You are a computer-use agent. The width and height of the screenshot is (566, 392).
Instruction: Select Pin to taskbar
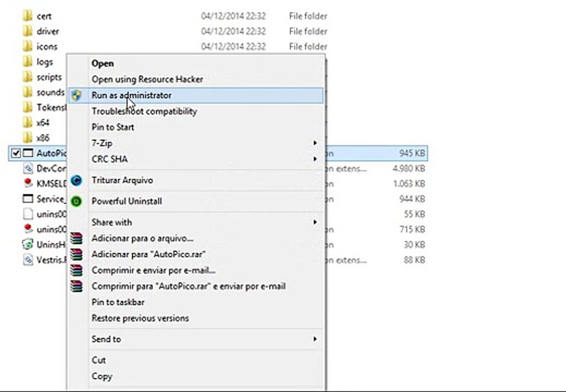click(x=195, y=302)
